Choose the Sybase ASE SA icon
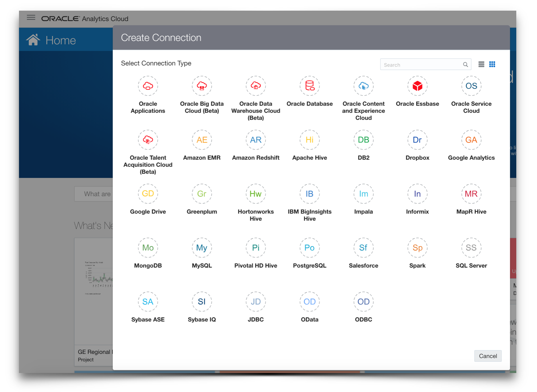 tap(148, 302)
